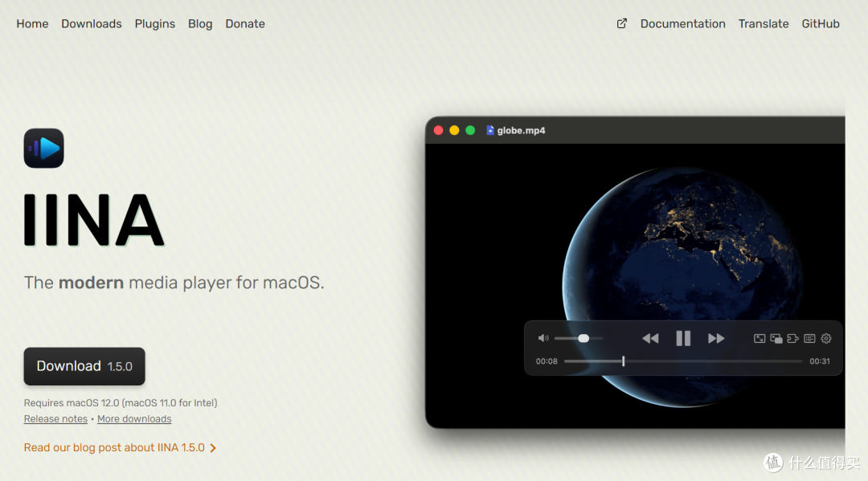The image size is (868, 481).
Task: Open the Documentation link
Action: 682,24
